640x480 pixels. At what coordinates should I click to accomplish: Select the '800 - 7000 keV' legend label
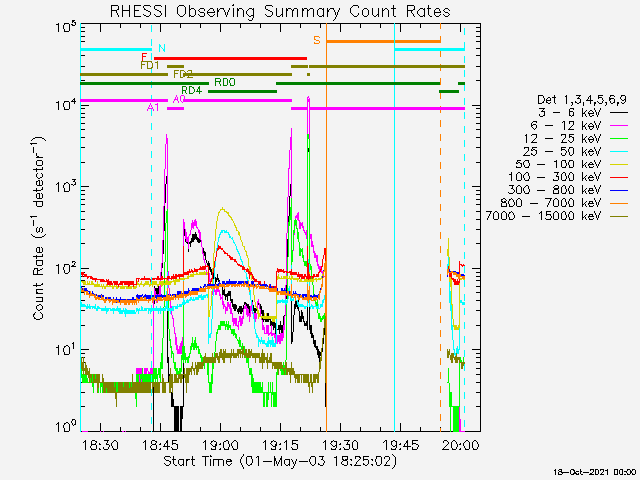pyautogui.click(x=551, y=203)
